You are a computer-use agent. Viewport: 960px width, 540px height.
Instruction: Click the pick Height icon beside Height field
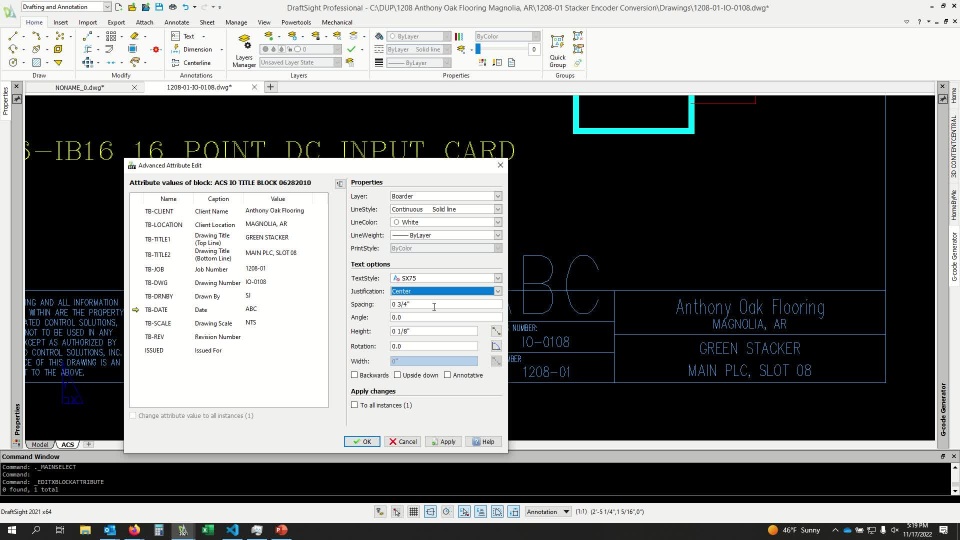coord(495,331)
